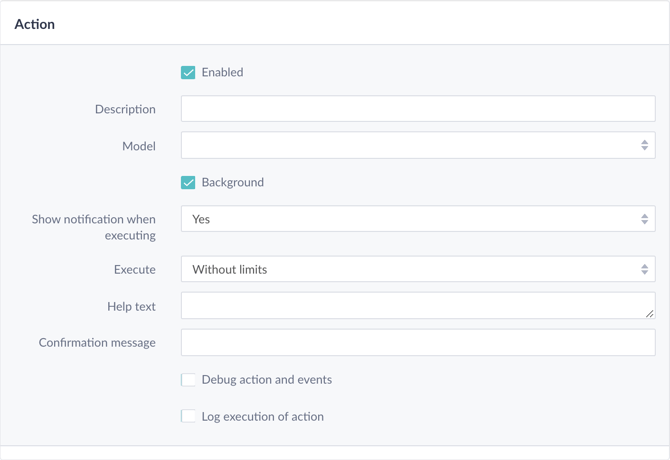Screen dimensions: 670x460
Task: Uncheck the Enabled checkbox
Action: tap(188, 73)
